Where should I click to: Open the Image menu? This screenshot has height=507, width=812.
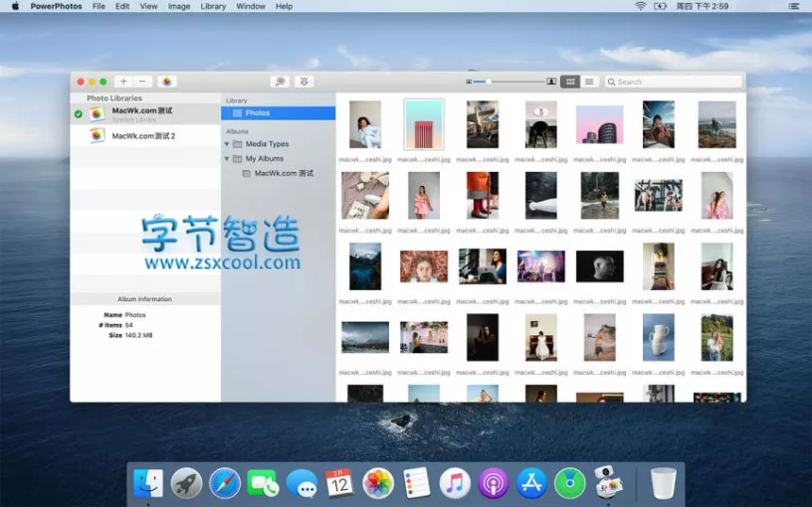178,7
